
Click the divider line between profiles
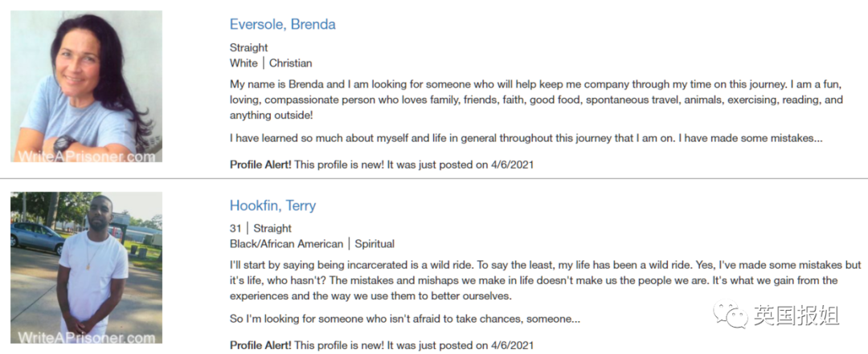tap(434, 178)
